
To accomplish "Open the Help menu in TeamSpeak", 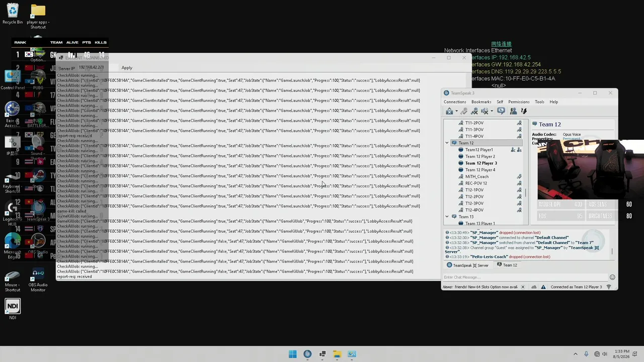I will click(x=553, y=102).
